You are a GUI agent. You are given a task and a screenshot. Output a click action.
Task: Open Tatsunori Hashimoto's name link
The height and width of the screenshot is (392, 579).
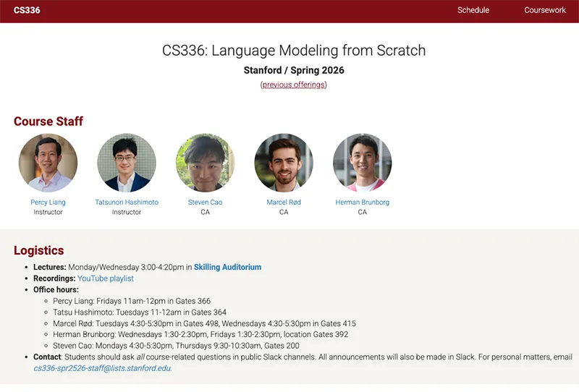[x=127, y=202]
